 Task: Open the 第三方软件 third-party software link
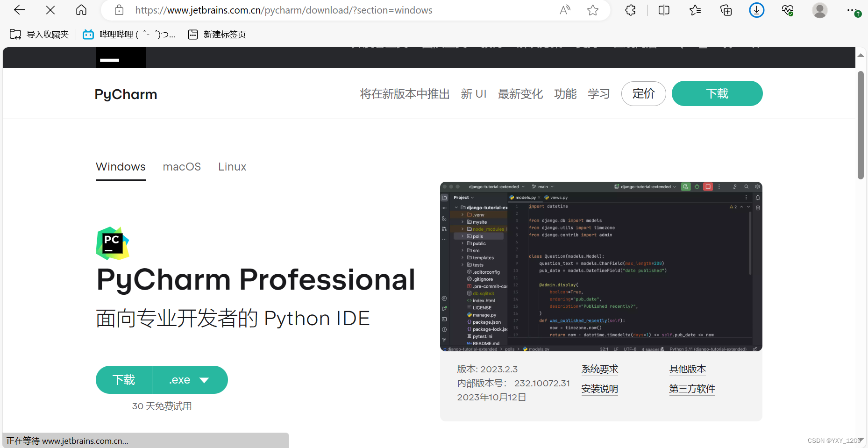click(x=692, y=389)
